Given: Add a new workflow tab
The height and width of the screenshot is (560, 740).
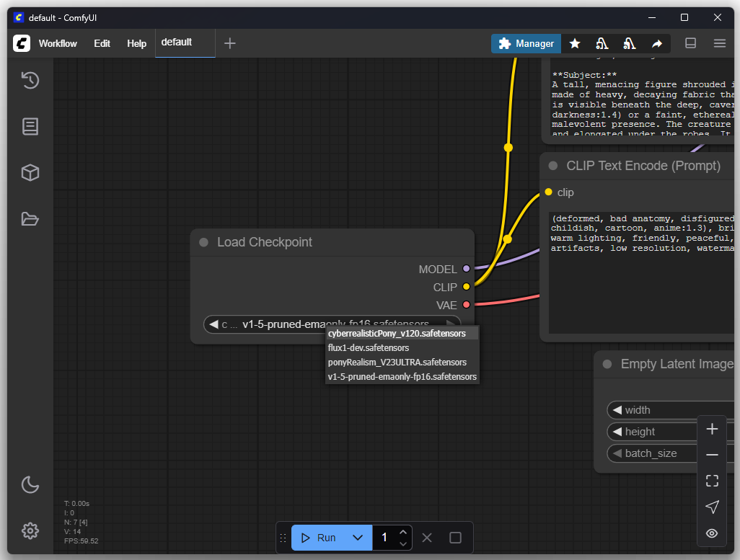Looking at the screenshot, I should click(x=230, y=43).
